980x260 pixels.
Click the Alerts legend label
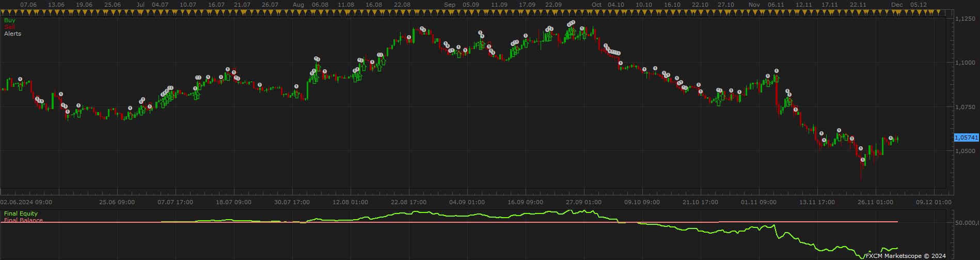coord(13,34)
